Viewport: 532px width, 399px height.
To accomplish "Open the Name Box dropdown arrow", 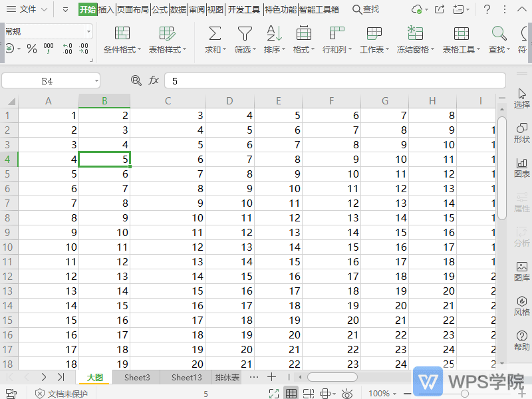I will 96,80.
